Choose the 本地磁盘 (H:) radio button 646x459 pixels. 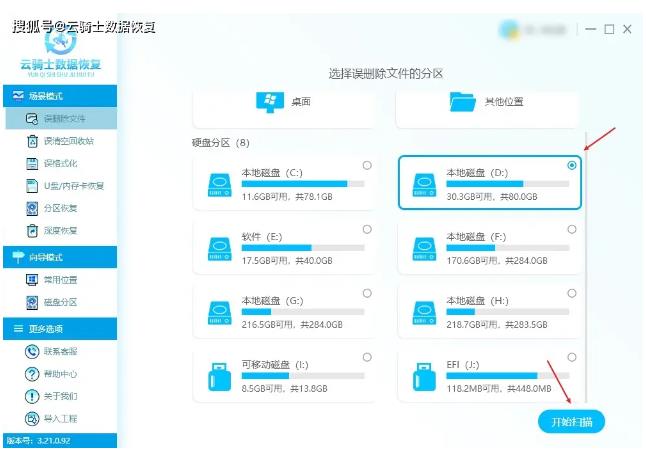[571, 293]
